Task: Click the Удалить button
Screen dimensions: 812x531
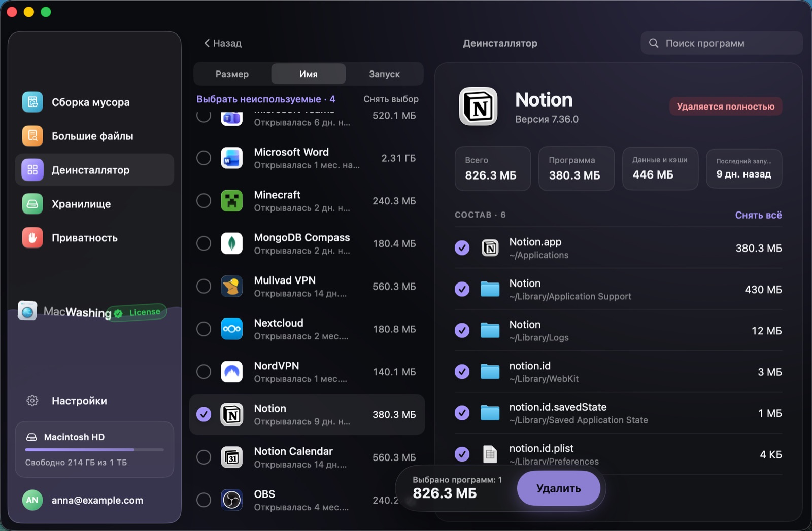Action: tap(559, 488)
